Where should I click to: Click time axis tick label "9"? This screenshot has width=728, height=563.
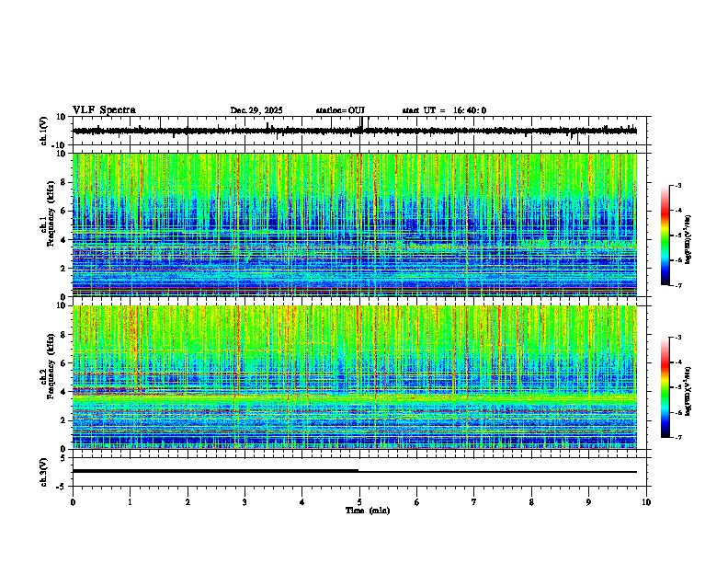click(x=588, y=502)
